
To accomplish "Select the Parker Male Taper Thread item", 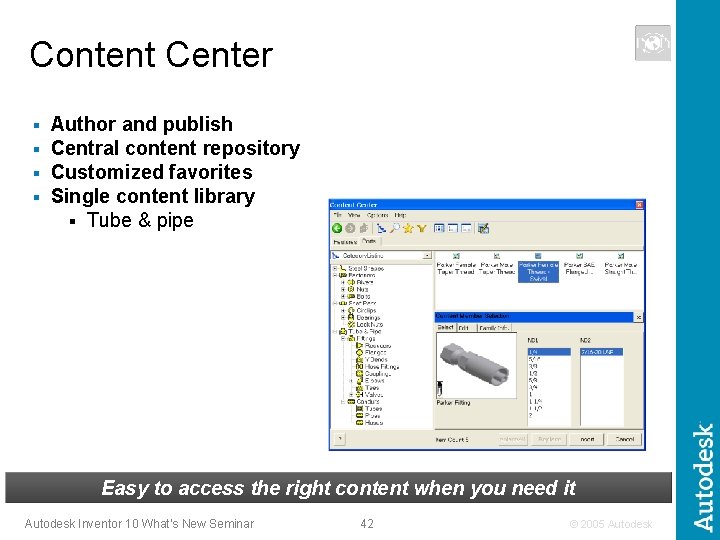I will pos(497,264).
